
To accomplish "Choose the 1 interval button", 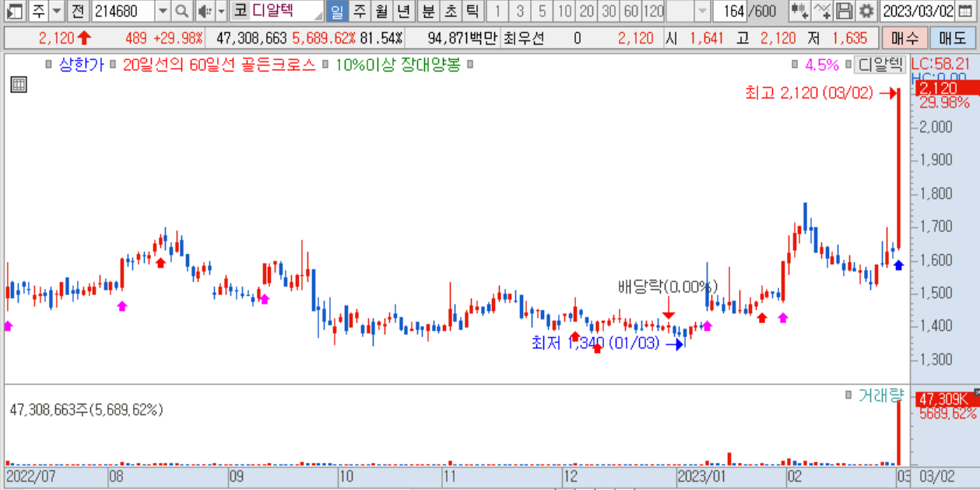I will click(x=498, y=11).
